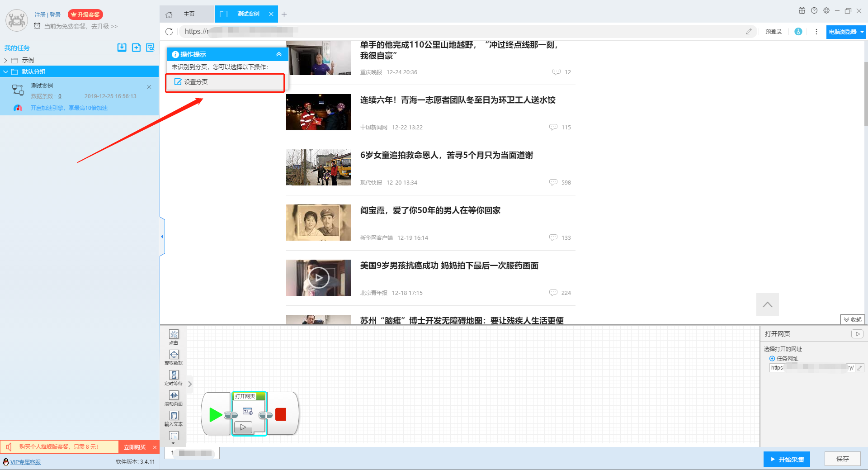The image size is (868, 470).
Task: Switch to the 主页 tab
Action: click(189, 14)
